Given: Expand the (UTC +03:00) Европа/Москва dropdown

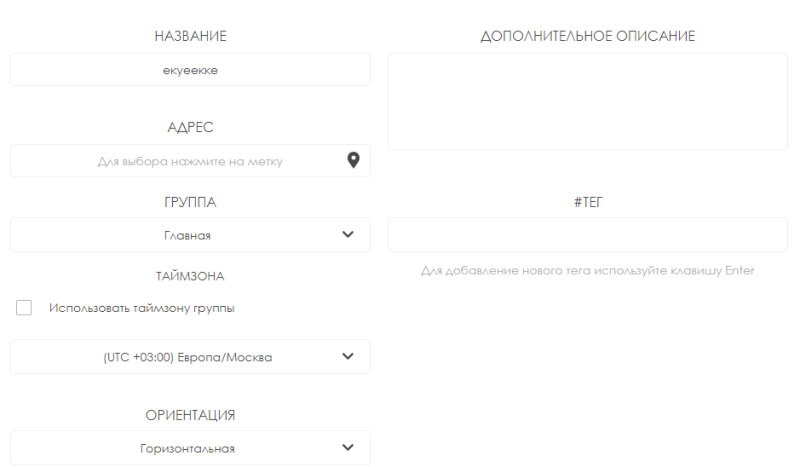Looking at the screenshot, I should (x=188, y=356).
